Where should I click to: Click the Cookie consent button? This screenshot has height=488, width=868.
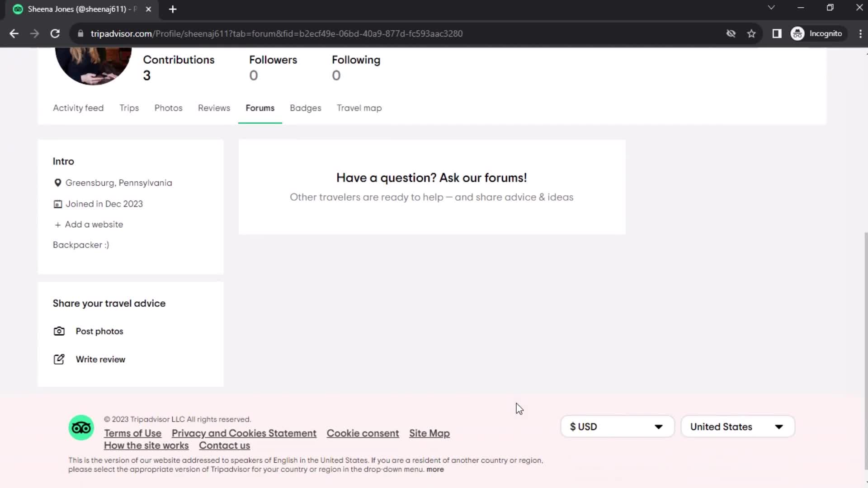tap(363, 433)
